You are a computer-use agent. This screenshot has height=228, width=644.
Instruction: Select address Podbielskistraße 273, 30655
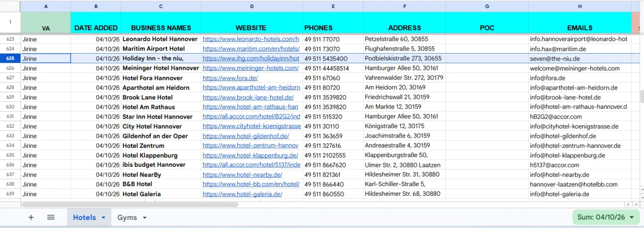[404, 58]
